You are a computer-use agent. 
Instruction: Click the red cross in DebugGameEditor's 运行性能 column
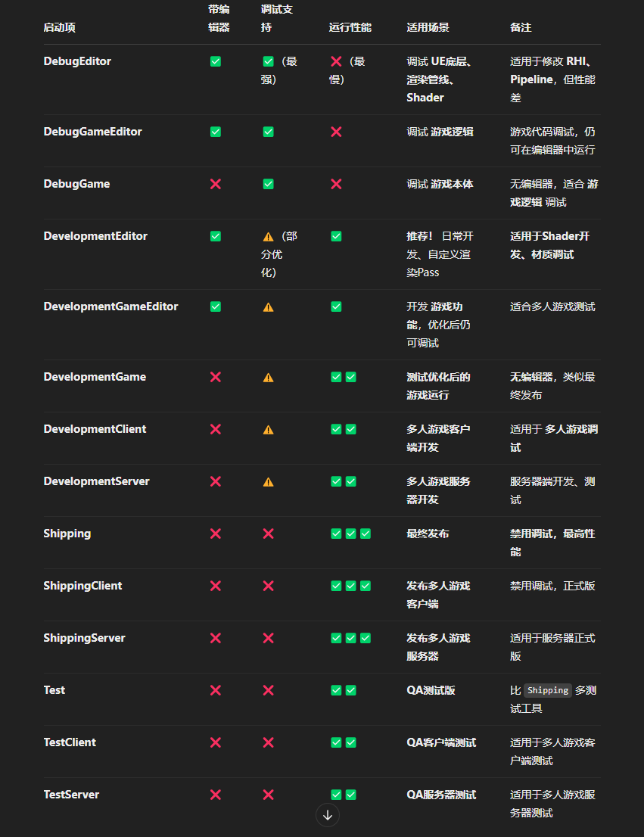(336, 132)
